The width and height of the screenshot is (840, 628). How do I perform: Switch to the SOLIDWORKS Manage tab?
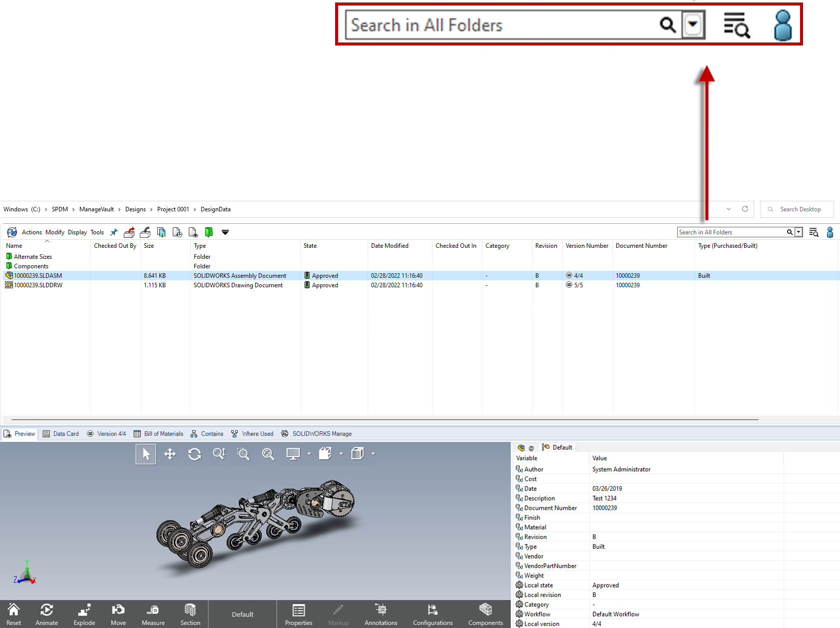317,434
